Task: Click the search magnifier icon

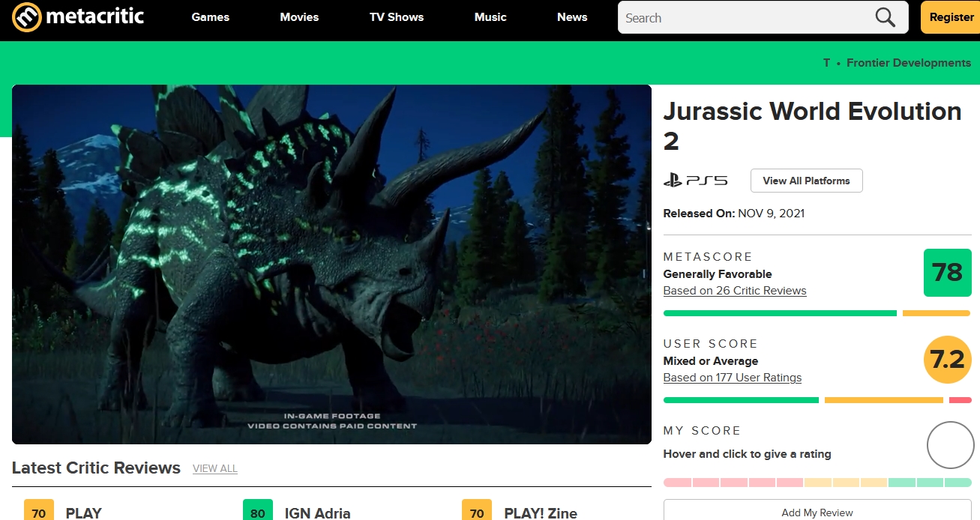Action: coord(886,17)
